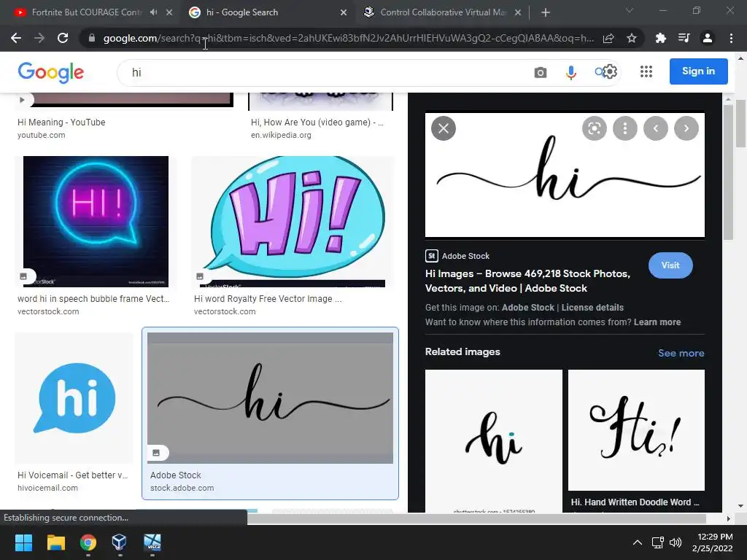Open the Chrome extensions puzzle icon

pos(661,38)
